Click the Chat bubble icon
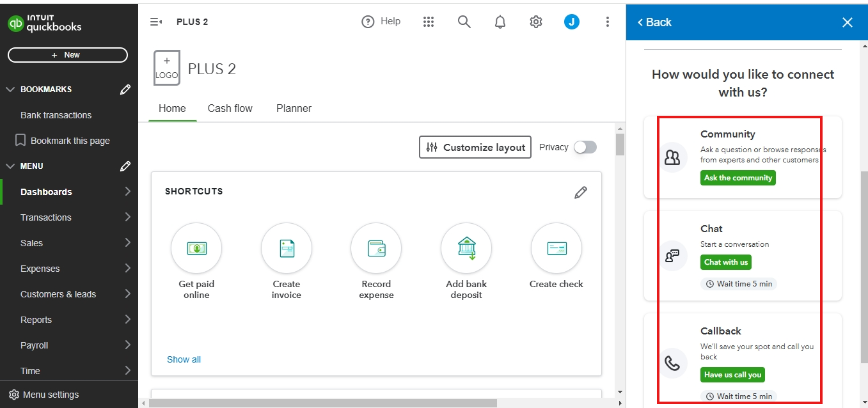Image resolution: width=868 pixels, height=408 pixels. (672, 256)
